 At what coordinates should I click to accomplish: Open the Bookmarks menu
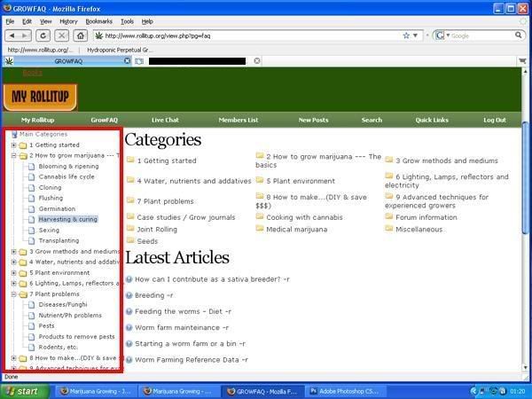click(98, 21)
